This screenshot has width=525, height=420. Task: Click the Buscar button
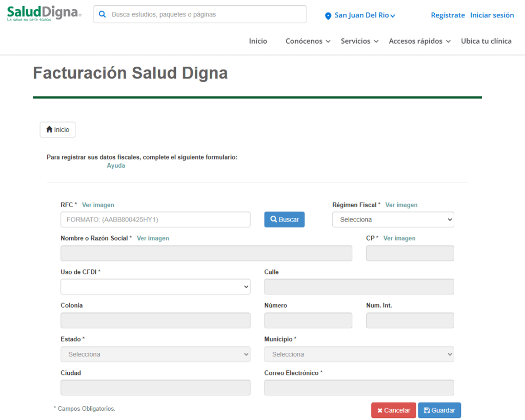coord(284,219)
